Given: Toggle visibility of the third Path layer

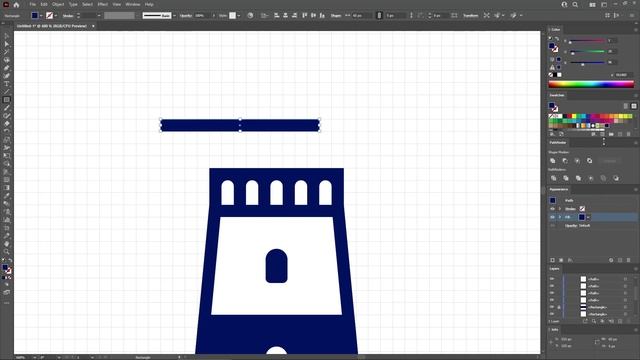Looking at the screenshot, I should (x=552, y=293).
